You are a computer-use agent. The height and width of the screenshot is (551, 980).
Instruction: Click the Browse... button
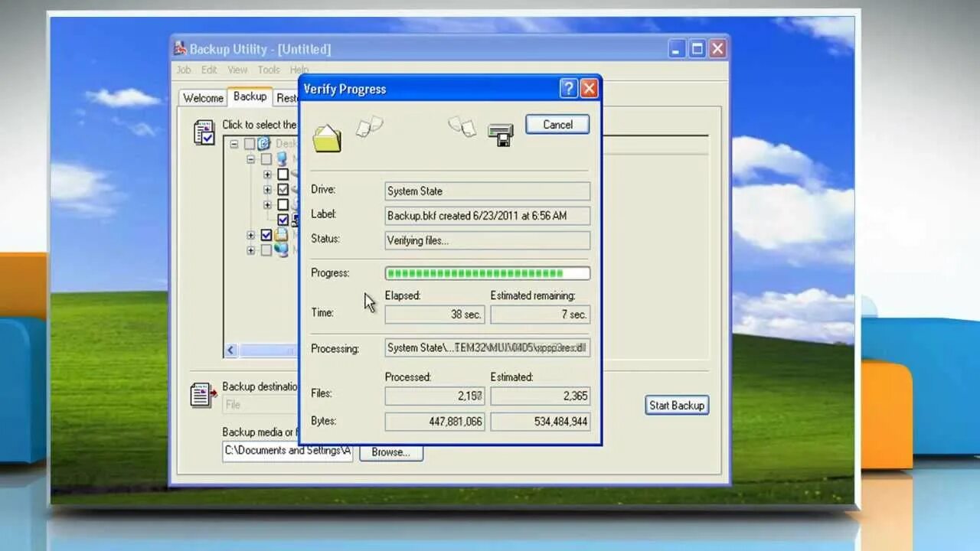click(x=391, y=452)
